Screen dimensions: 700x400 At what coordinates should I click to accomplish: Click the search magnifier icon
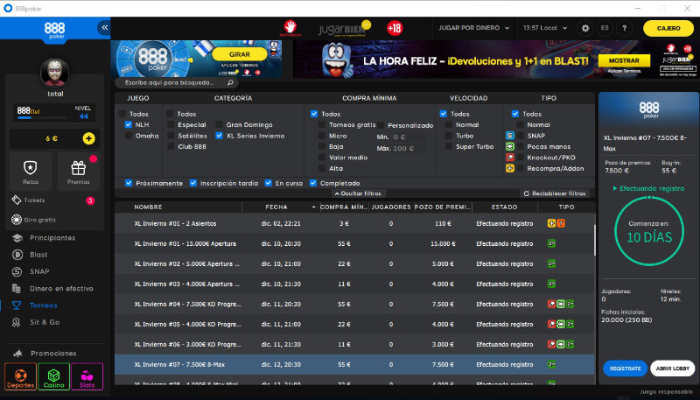pyautogui.click(x=230, y=83)
